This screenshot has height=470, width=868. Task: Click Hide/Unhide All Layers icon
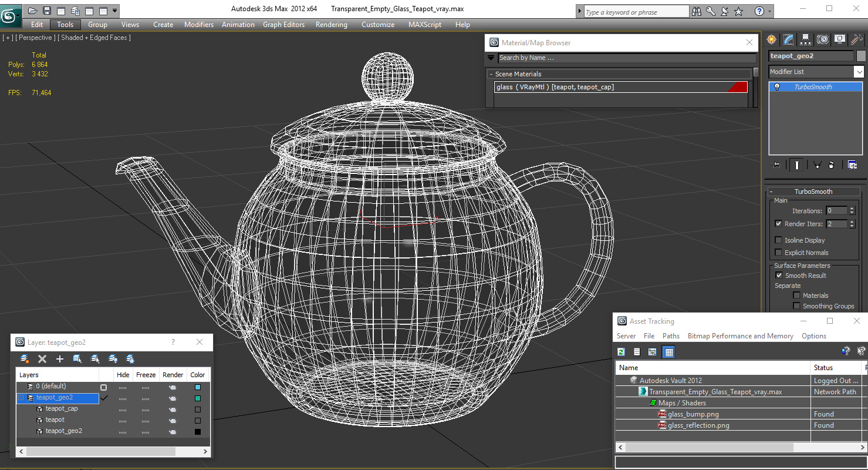tap(113, 358)
